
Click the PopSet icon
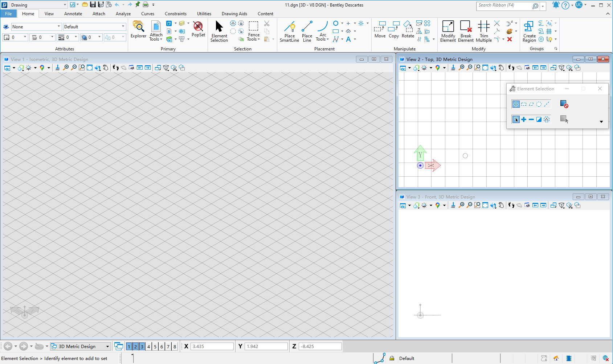click(x=198, y=29)
